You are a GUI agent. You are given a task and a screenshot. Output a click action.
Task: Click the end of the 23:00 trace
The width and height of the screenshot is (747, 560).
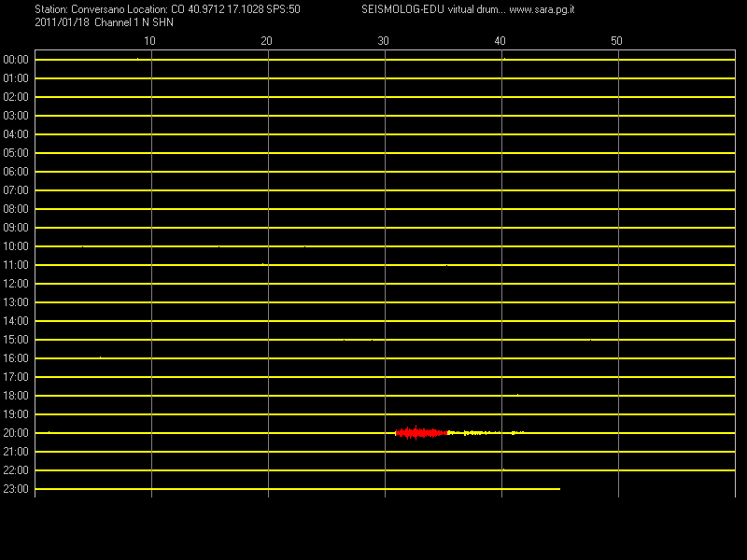(x=559, y=489)
